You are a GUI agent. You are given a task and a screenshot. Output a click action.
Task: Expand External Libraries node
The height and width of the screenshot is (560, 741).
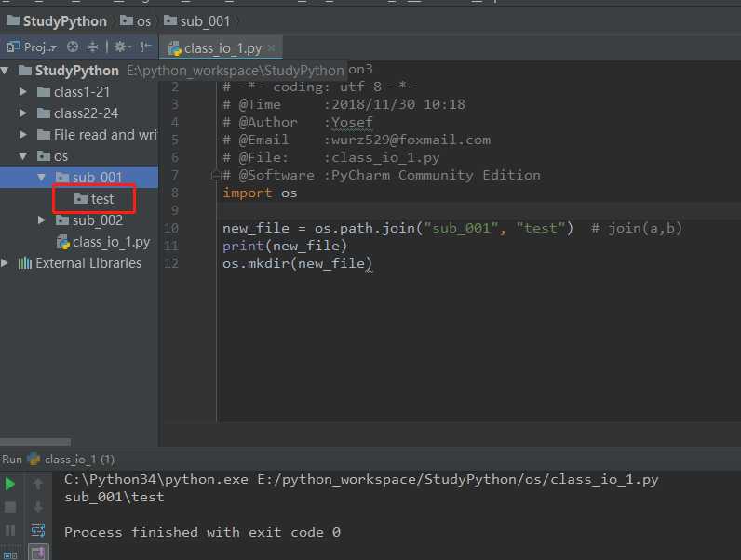point(5,263)
